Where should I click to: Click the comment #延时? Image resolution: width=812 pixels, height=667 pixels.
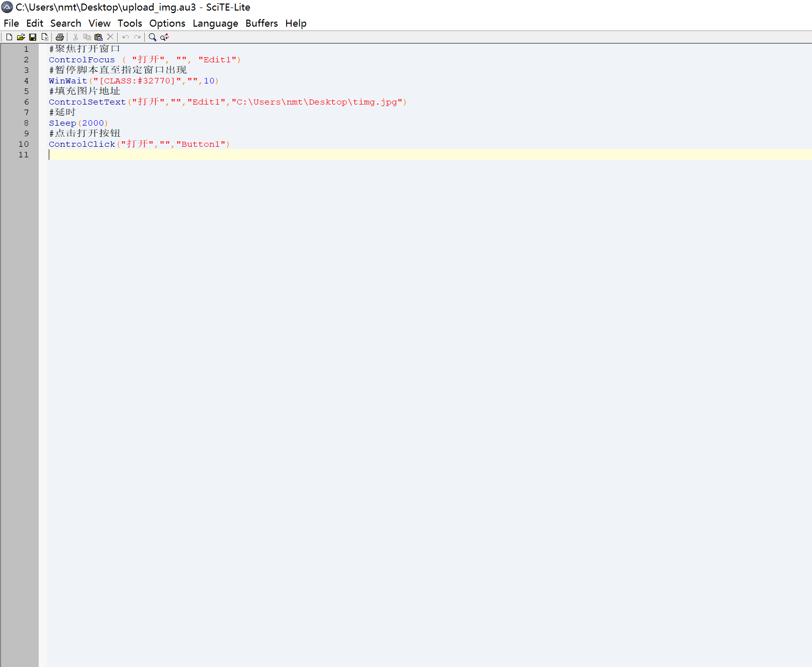click(x=62, y=112)
